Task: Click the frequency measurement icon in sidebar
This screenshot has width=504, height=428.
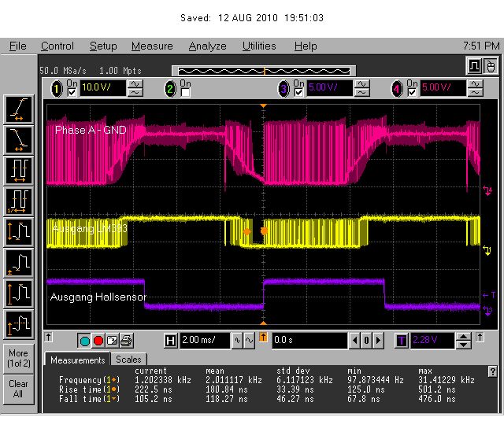Action: (19, 201)
